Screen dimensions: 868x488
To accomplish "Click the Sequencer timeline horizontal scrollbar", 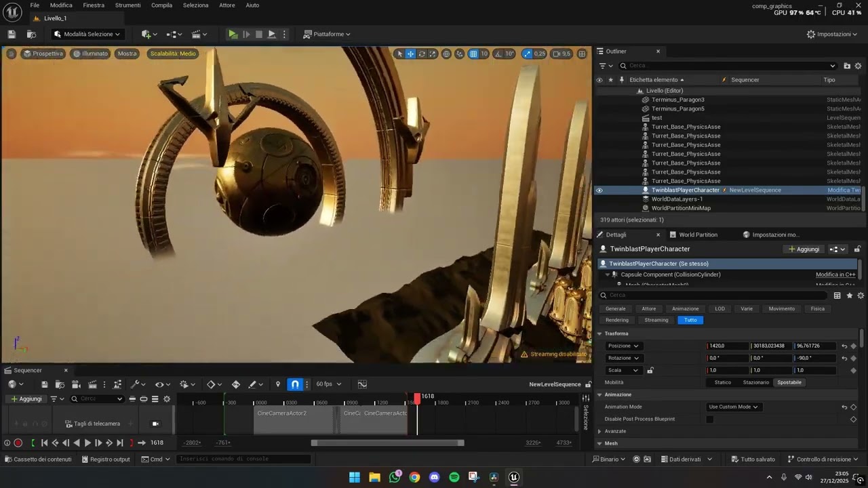I will tap(387, 443).
